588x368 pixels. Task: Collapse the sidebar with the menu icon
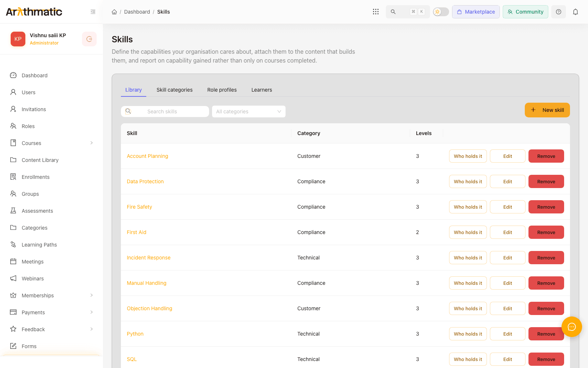click(x=93, y=12)
